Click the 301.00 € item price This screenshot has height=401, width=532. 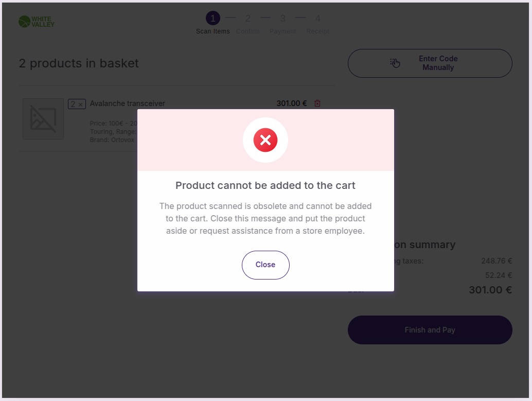(291, 103)
